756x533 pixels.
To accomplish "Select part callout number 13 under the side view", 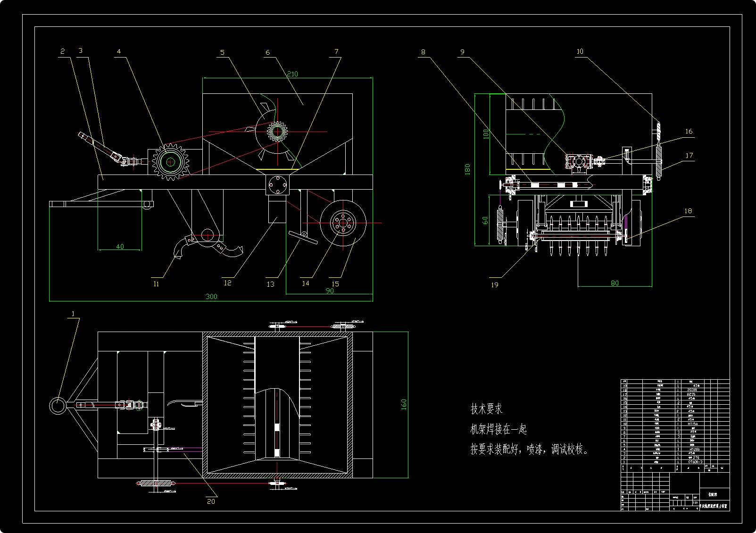I will pos(270,284).
